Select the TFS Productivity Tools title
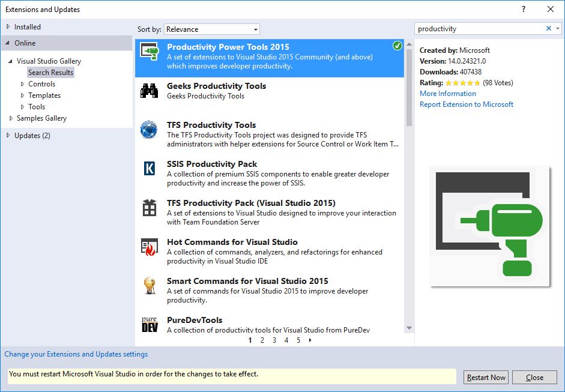 [211, 125]
